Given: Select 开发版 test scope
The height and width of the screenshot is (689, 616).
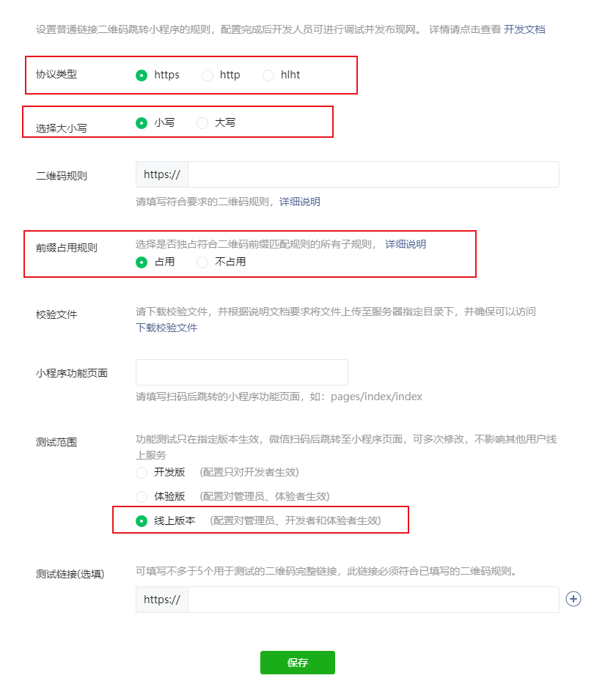Looking at the screenshot, I should pyautogui.click(x=142, y=472).
